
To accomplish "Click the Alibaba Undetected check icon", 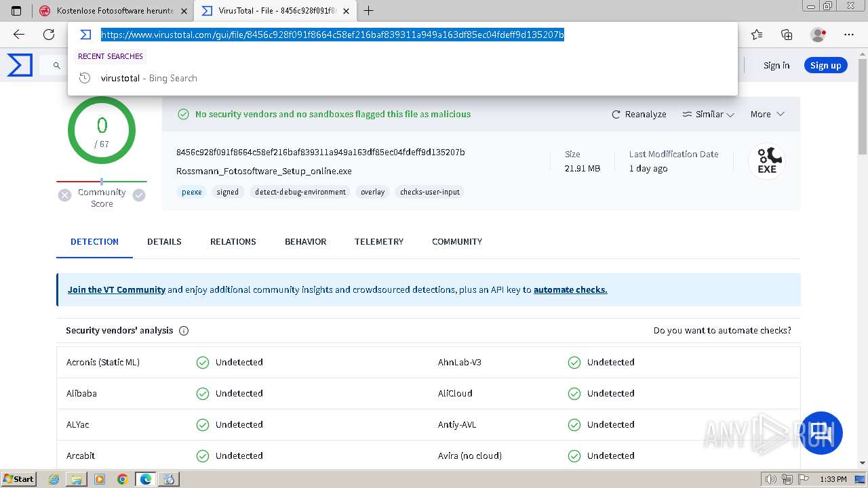I will (x=203, y=394).
